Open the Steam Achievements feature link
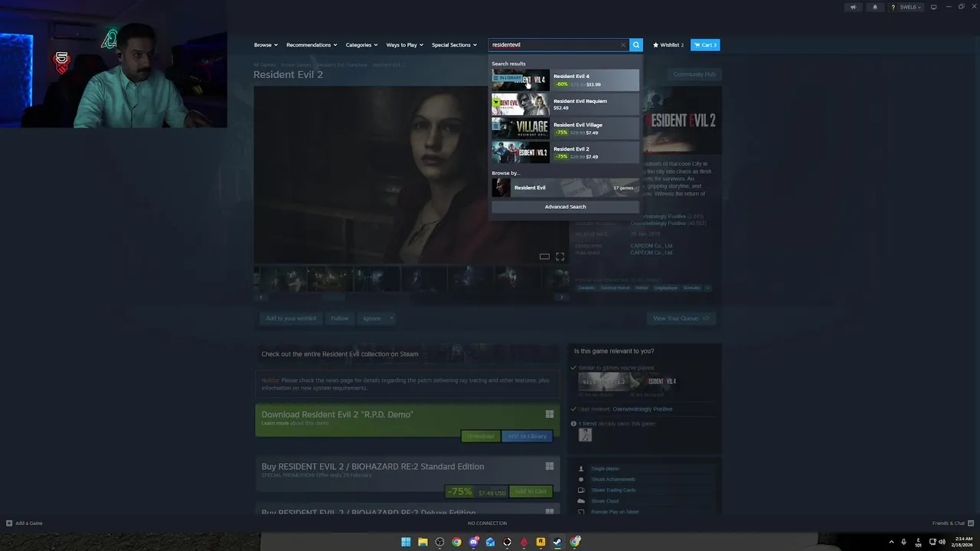Viewport: 980px width, 551px height. pos(613,479)
